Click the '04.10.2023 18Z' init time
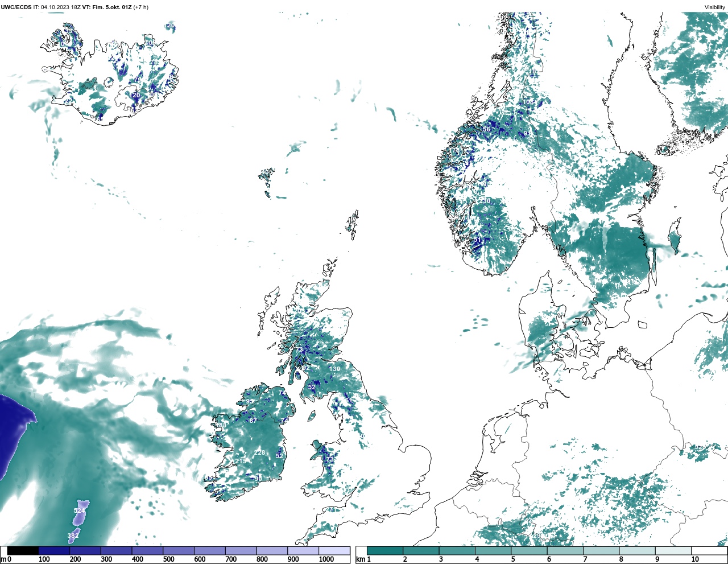The image size is (728, 564). [x=61, y=7]
